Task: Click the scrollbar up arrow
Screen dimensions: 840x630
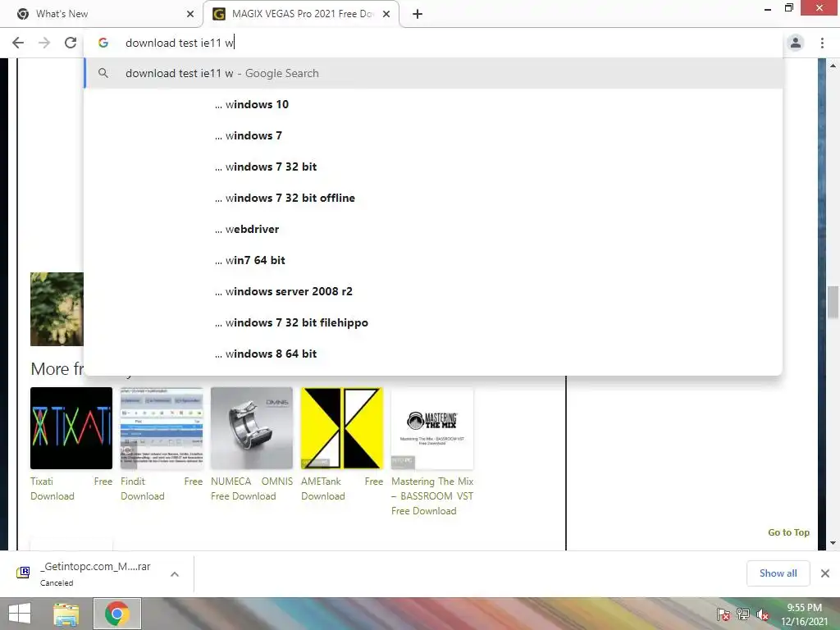Action: [833, 66]
